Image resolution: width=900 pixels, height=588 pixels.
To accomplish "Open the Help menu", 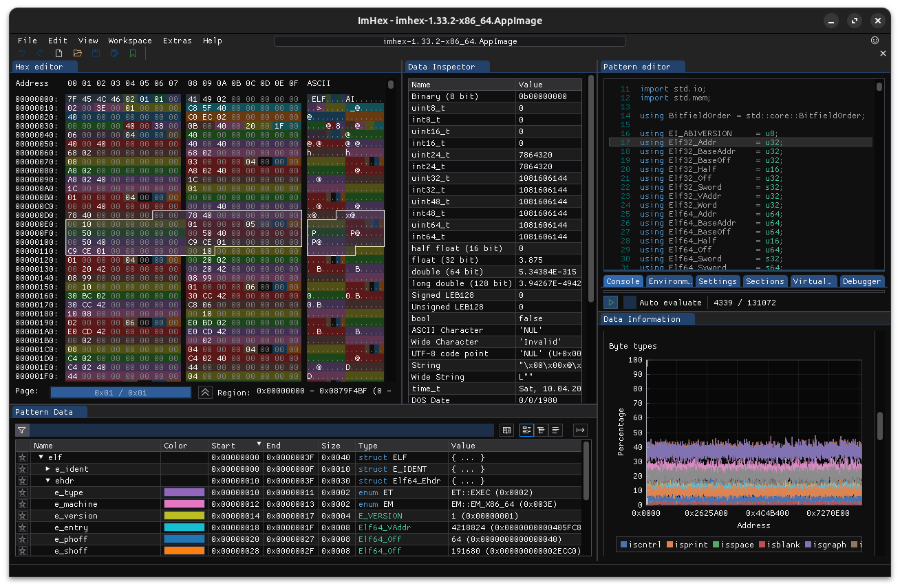I will click(x=213, y=41).
